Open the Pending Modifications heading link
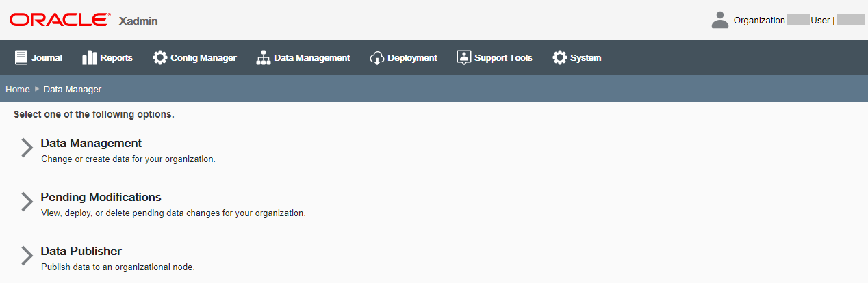 tap(101, 197)
